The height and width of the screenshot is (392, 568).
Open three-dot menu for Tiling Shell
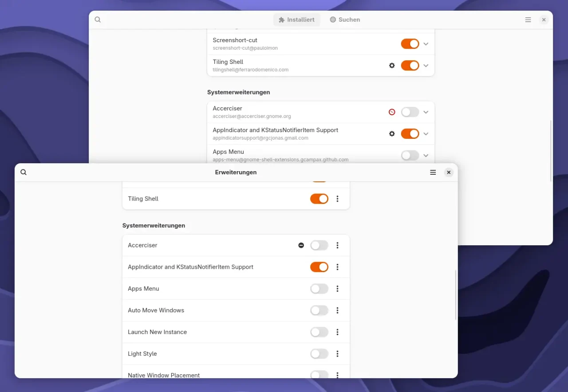(x=338, y=199)
